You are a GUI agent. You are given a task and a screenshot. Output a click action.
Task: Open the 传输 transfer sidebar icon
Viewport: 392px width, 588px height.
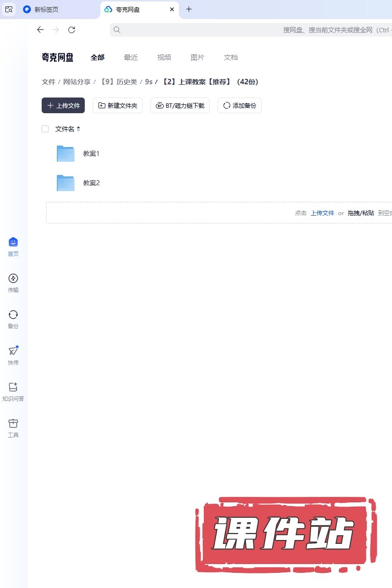click(13, 279)
